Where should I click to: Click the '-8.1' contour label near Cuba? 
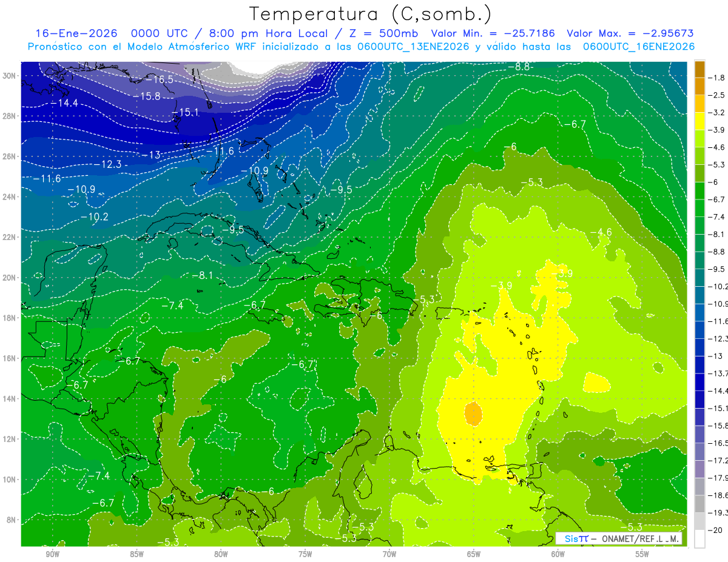coord(203,275)
